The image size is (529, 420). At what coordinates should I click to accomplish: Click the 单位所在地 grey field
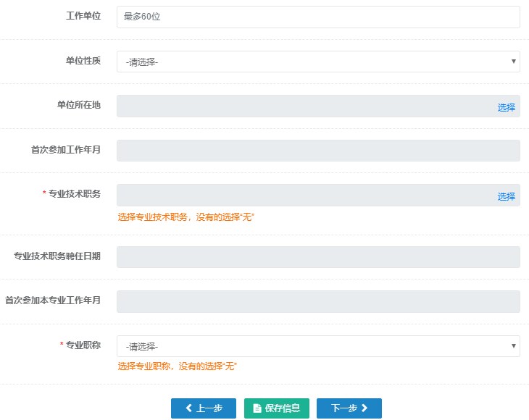click(304, 106)
